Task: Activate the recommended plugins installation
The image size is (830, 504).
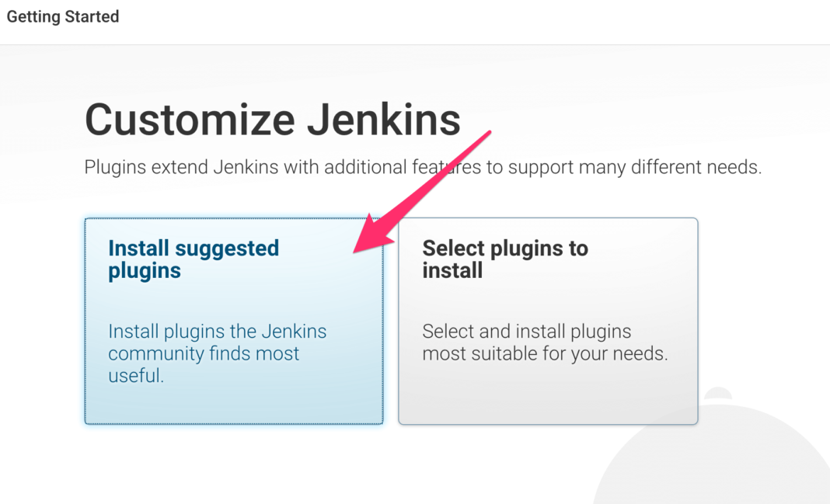Action: [x=233, y=321]
